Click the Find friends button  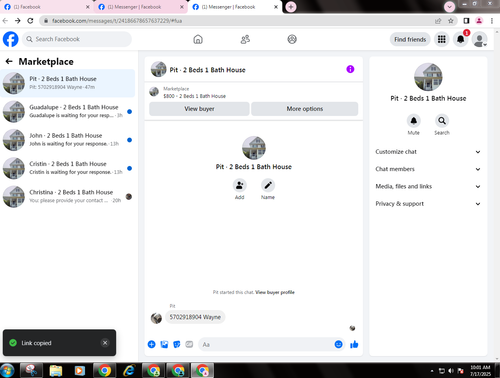410,39
